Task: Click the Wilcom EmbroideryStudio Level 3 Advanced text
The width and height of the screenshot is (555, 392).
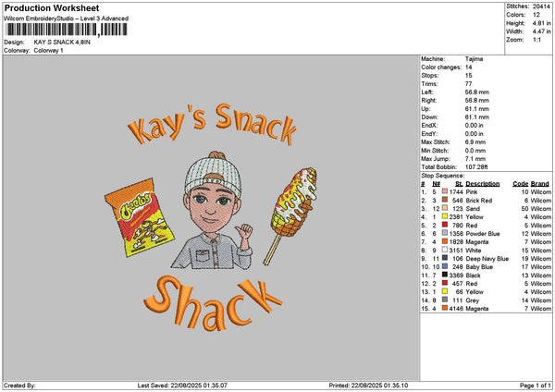Action: coord(66,18)
